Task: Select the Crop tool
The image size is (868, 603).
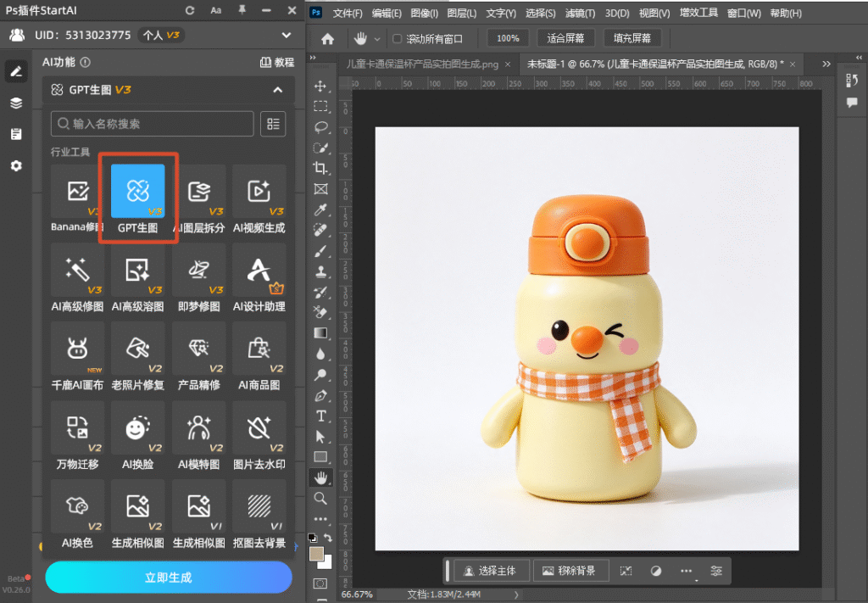Action: 320,168
